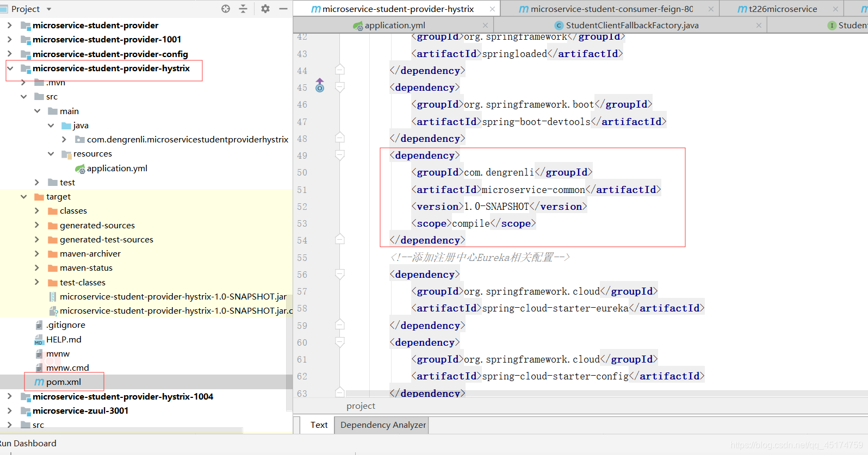The width and height of the screenshot is (868, 455).
Task: Open the Project view dropdown
Action: pyautogui.click(x=49, y=9)
